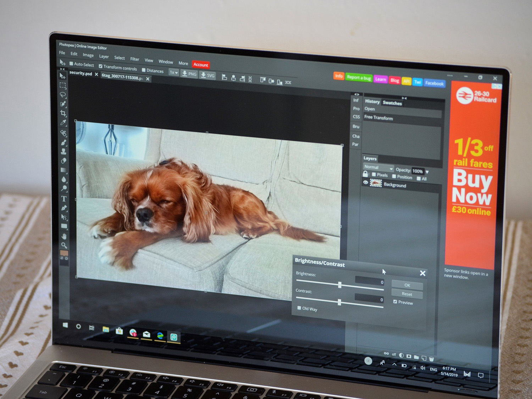Viewport: 532px width, 399px height.
Task: Select the Hand tool
Action: (x=64, y=236)
